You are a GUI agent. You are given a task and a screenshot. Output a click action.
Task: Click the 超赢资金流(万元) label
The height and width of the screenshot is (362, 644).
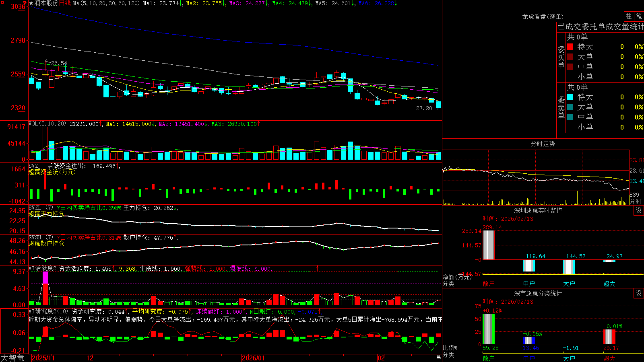pyautogui.click(x=52, y=172)
